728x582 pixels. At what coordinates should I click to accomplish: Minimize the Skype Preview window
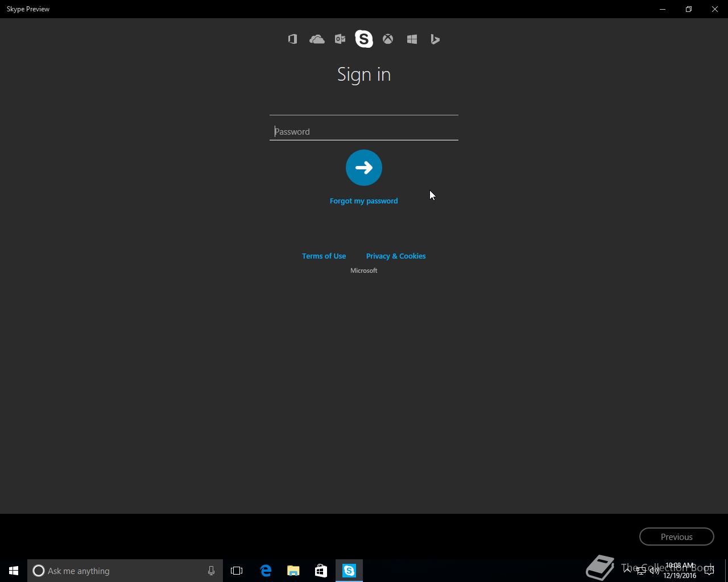pos(663,9)
